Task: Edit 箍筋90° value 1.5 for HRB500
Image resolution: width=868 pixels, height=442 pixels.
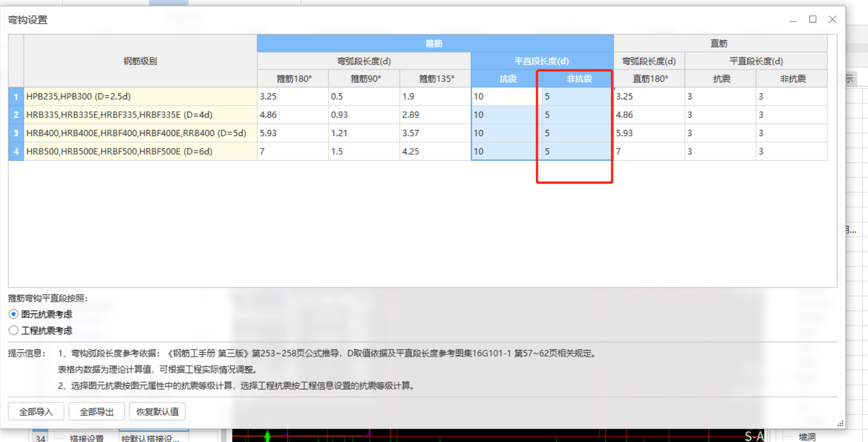Action: pyautogui.click(x=364, y=151)
